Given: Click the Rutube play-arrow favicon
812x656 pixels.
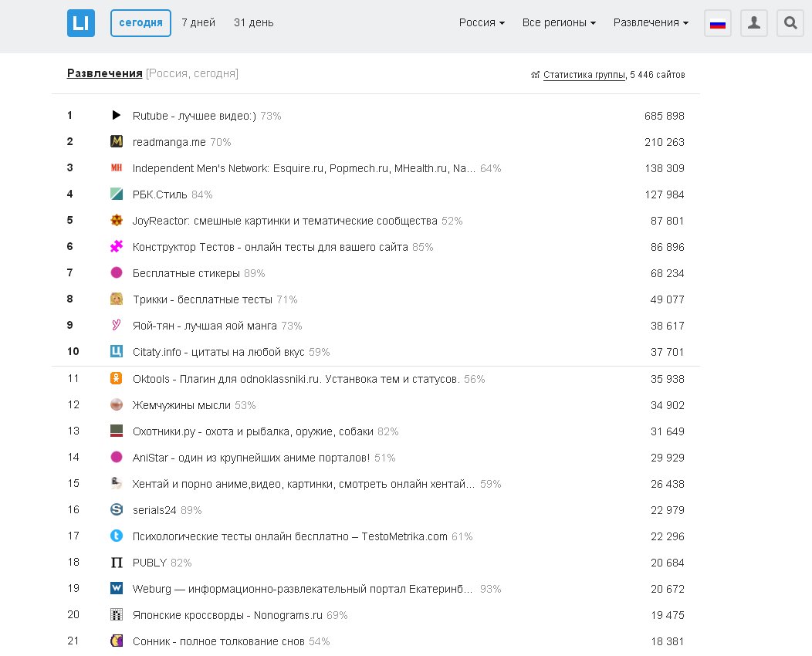Looking at the screenshot, I should [x=117, y=116].
